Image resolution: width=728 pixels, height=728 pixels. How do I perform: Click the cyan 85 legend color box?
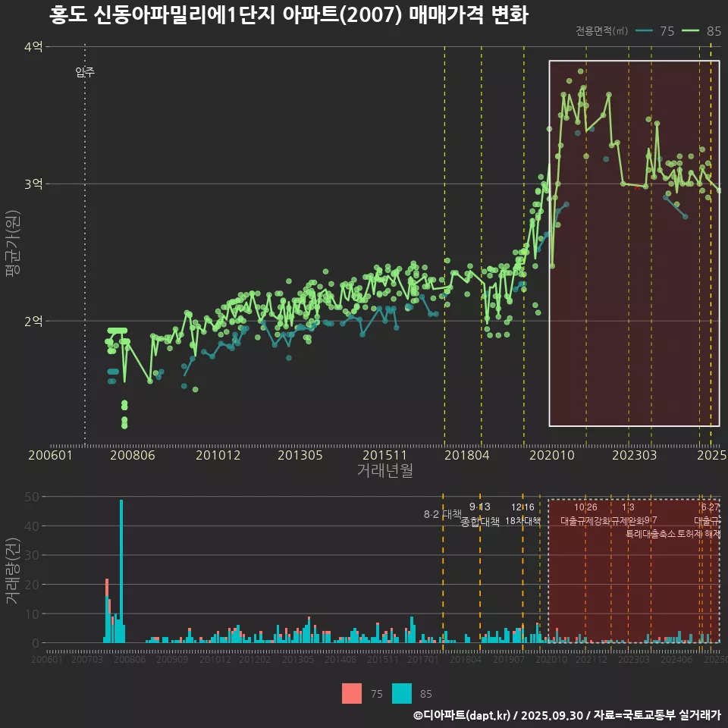coord(402,693)
